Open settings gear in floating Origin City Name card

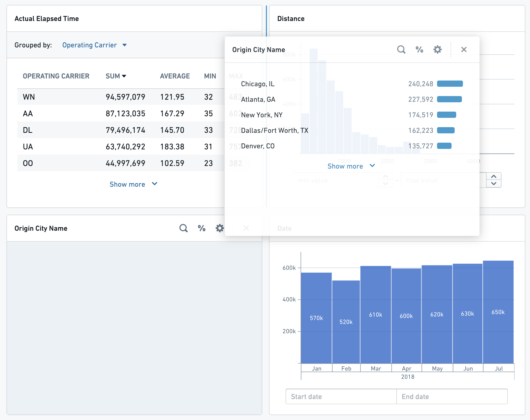[437, 49]
